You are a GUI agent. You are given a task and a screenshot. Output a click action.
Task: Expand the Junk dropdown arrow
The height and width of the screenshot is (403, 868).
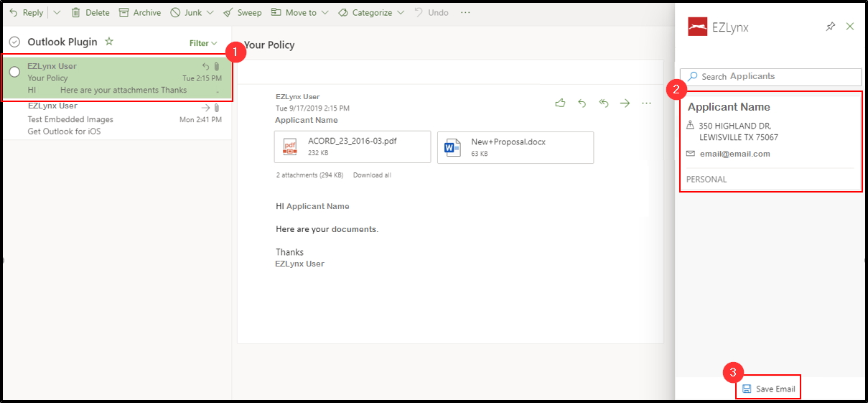click(x=210, y=12)
